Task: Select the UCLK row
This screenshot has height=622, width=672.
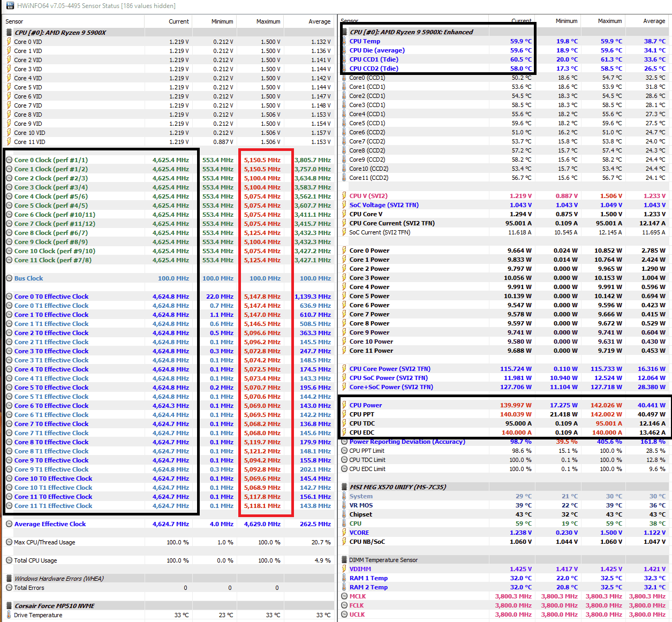Action: pos(505,615)
